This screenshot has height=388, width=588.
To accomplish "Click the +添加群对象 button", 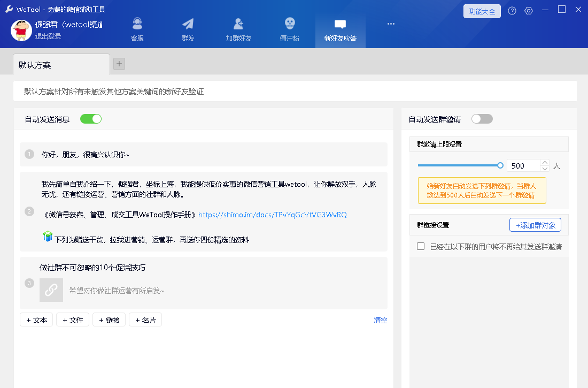I will pyautogui.click(x=535, y=225).
